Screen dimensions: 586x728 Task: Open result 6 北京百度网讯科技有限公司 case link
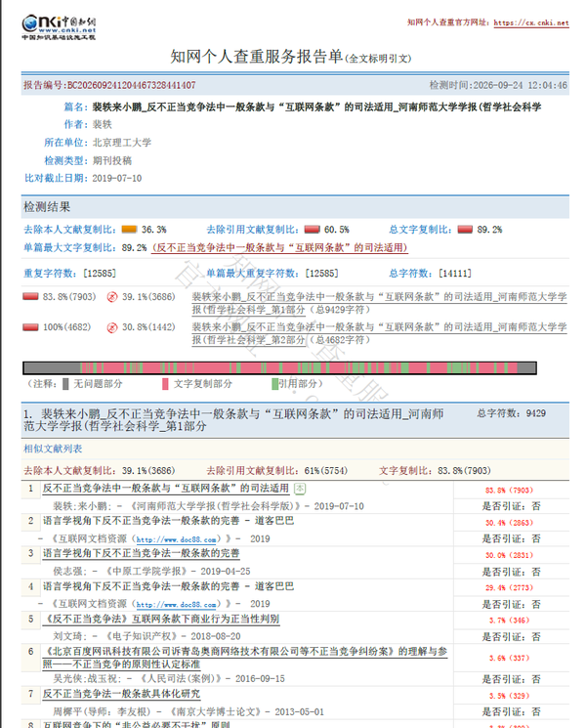pos(245,658)
